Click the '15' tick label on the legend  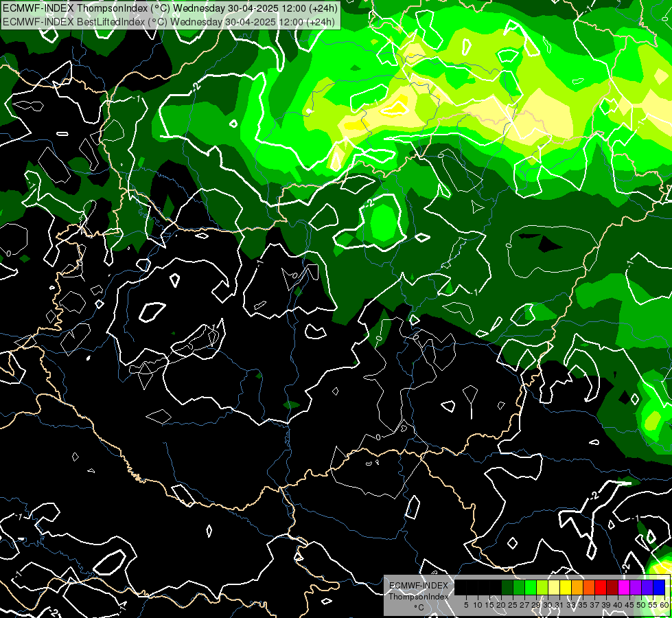pyautogui.click(x=489, y=605)
